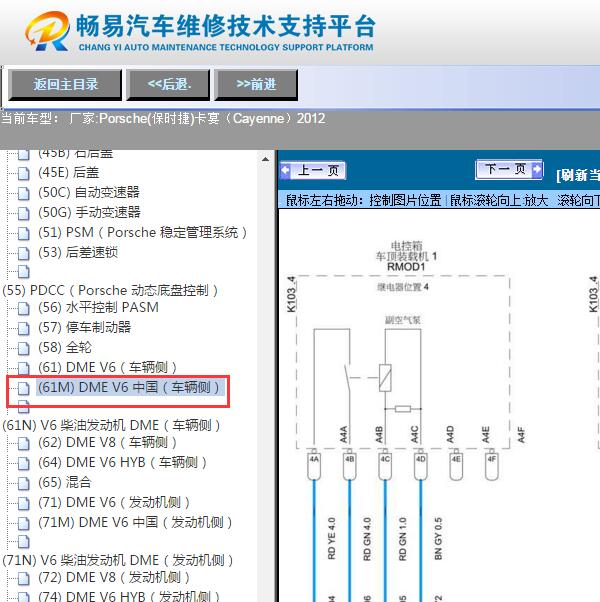
Task: Click RMOD1 label in the diagram
Action: click(406, 267)
